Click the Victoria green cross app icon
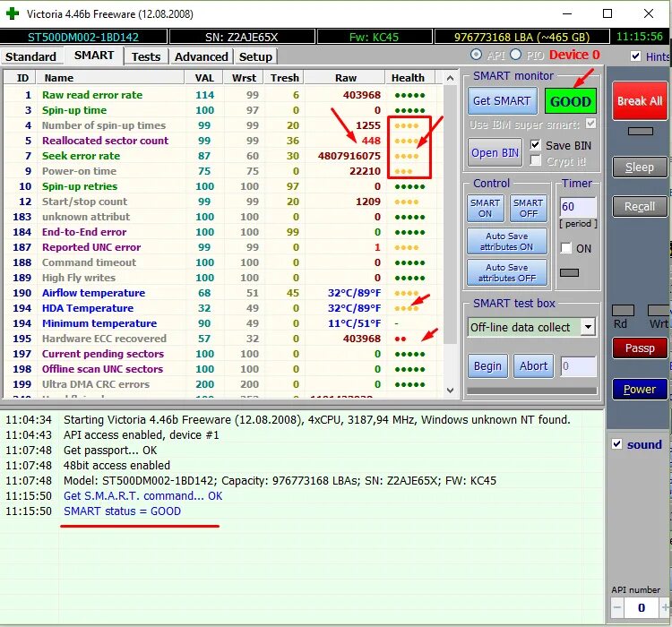The height and width of the screenshot is (627, 672). click(x=13, y=13)
